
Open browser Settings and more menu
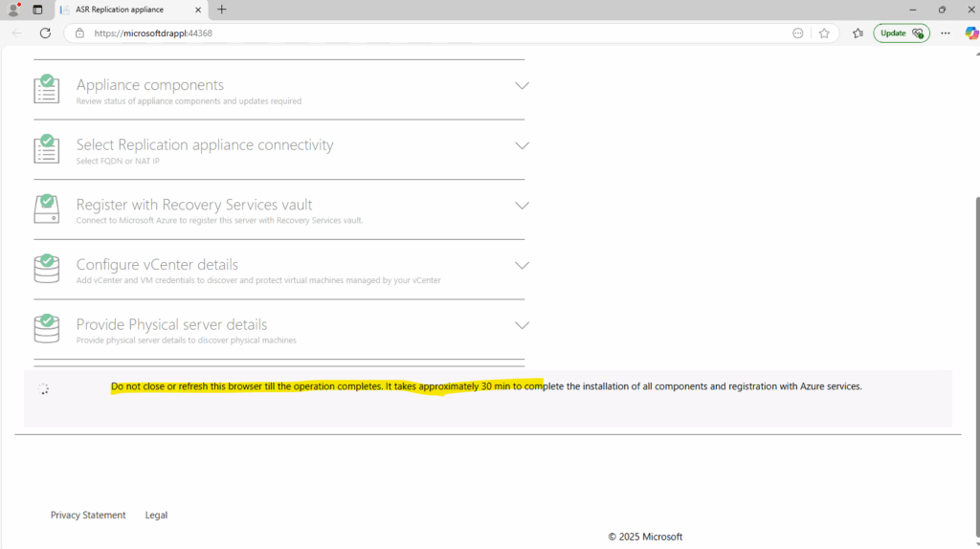[945, 33]
